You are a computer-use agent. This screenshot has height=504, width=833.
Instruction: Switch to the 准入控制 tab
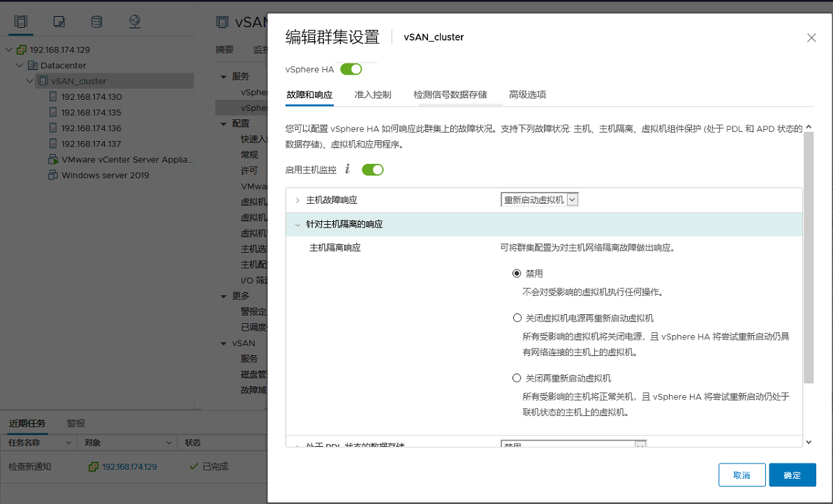[373, 94]
